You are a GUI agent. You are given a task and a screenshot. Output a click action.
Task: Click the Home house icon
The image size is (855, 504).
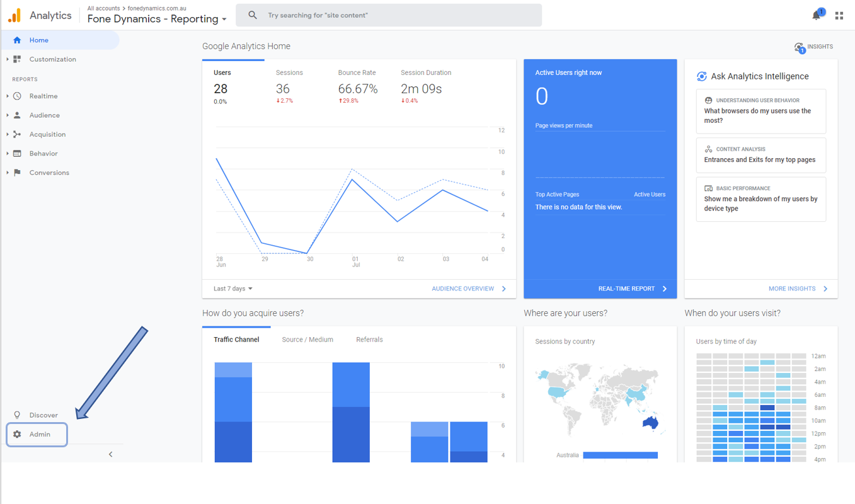pos(17,40)
